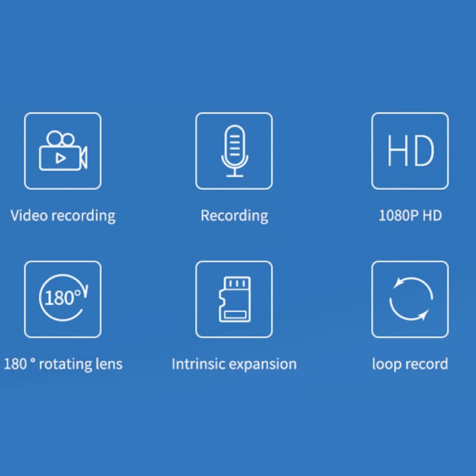
Task: Select the "Intrinsic expansion" label
Action: [234, 364]
